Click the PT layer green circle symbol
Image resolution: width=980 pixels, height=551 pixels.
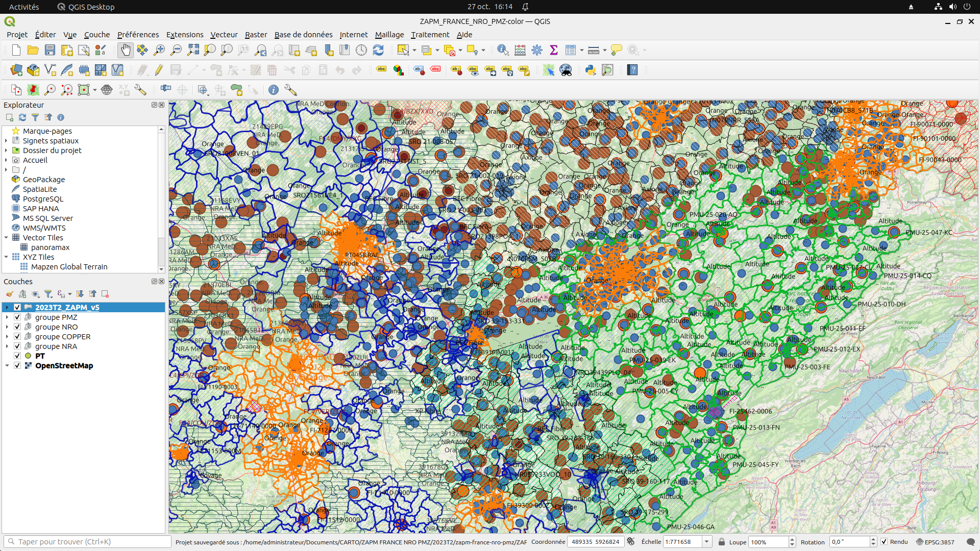(x=28, y=356)
